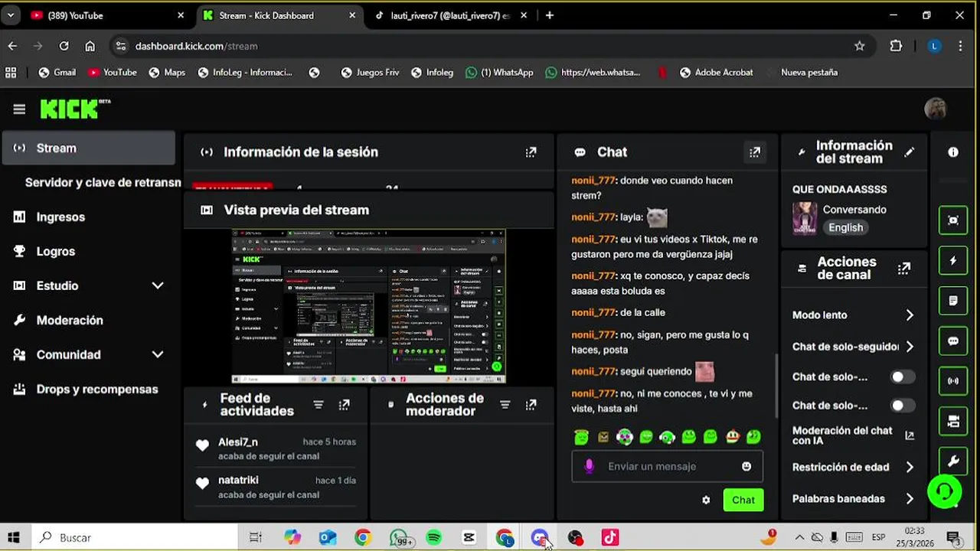Open Chat de solo-seguidores settings

(x=853, y=347)
